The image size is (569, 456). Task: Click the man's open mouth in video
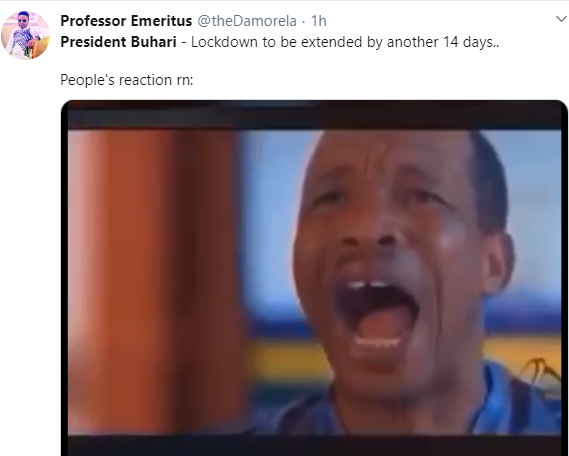[376, 312]
